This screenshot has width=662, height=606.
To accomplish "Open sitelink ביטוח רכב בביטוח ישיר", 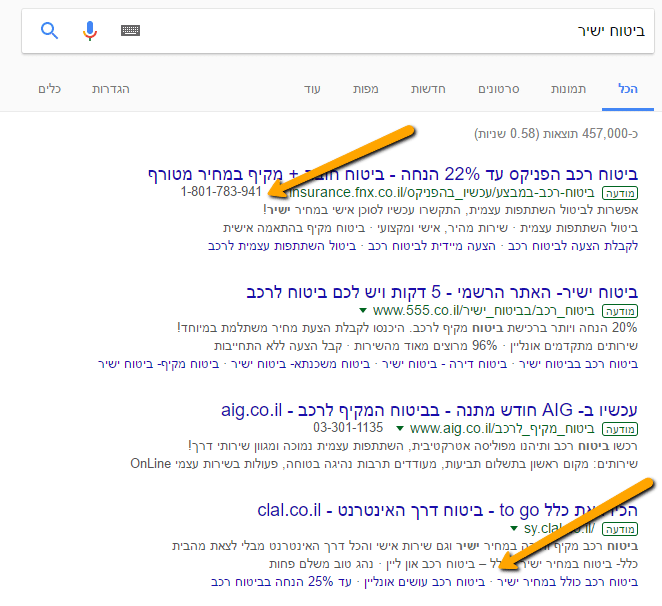I will (578, 364).
